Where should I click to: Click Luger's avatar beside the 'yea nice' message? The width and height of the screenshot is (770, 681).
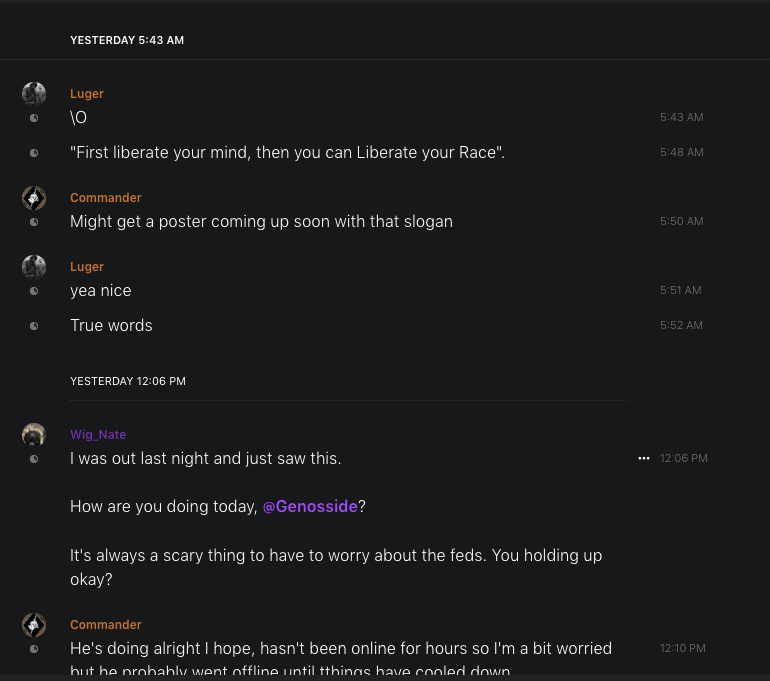[x=34, y=267]
